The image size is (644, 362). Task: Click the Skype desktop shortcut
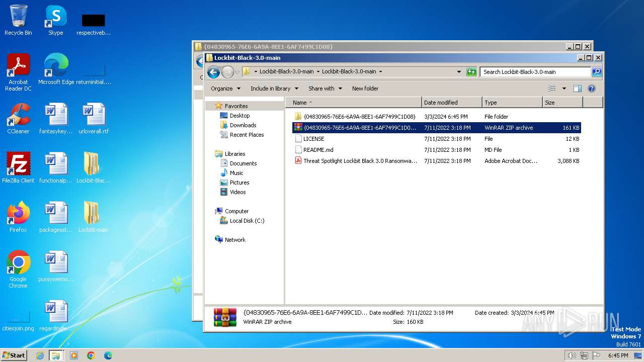pos(55,20)
